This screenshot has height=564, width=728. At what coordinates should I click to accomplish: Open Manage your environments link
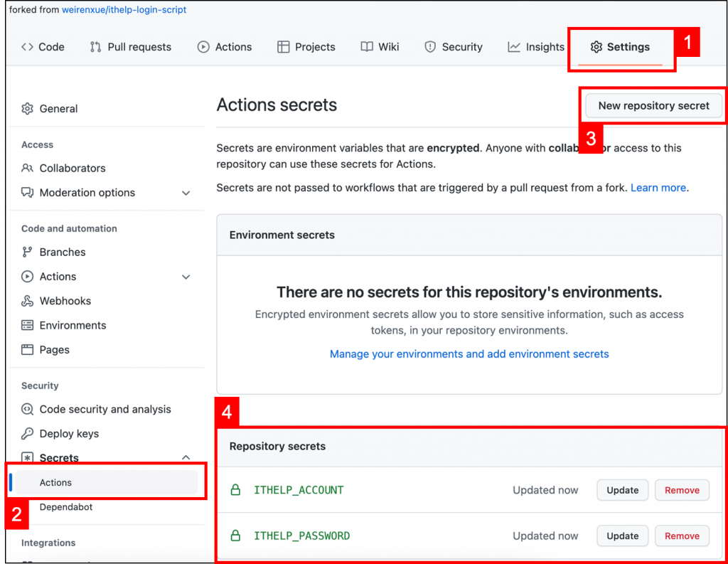click(469, 353)
